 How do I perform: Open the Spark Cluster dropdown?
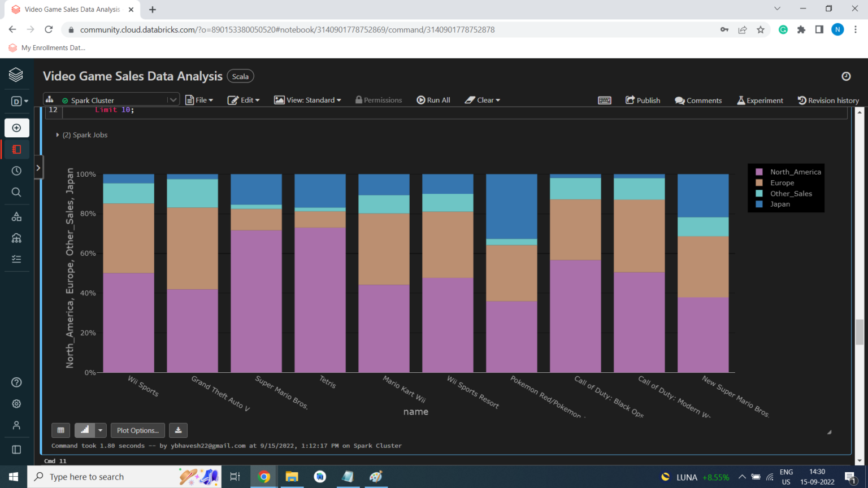click(172, 100)
